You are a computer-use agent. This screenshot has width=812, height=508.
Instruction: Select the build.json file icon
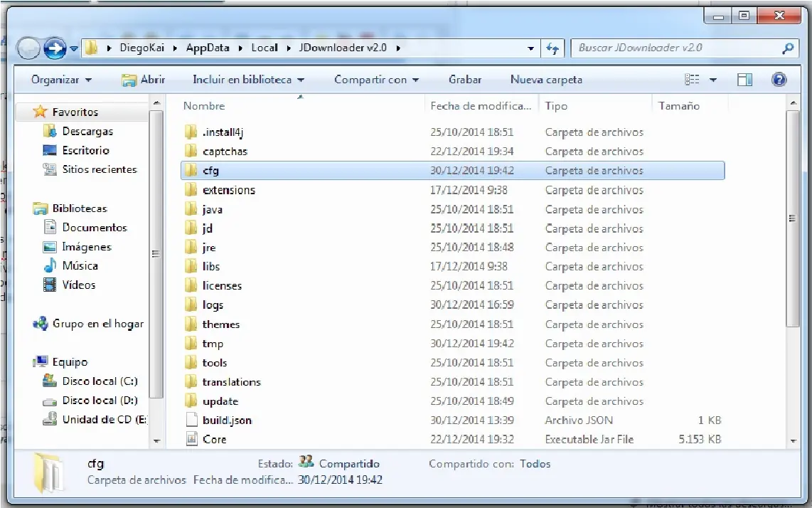[191, 420]
